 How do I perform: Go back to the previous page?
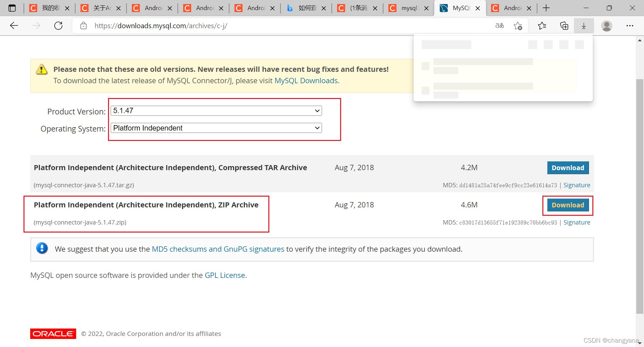(14, 26)
